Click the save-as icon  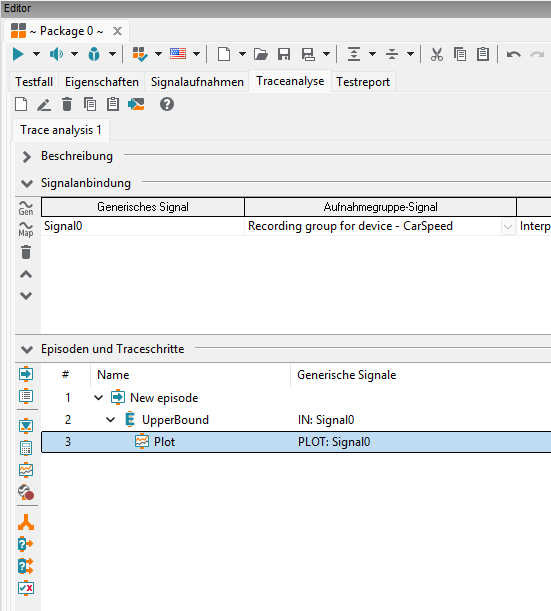coord(308,54)
